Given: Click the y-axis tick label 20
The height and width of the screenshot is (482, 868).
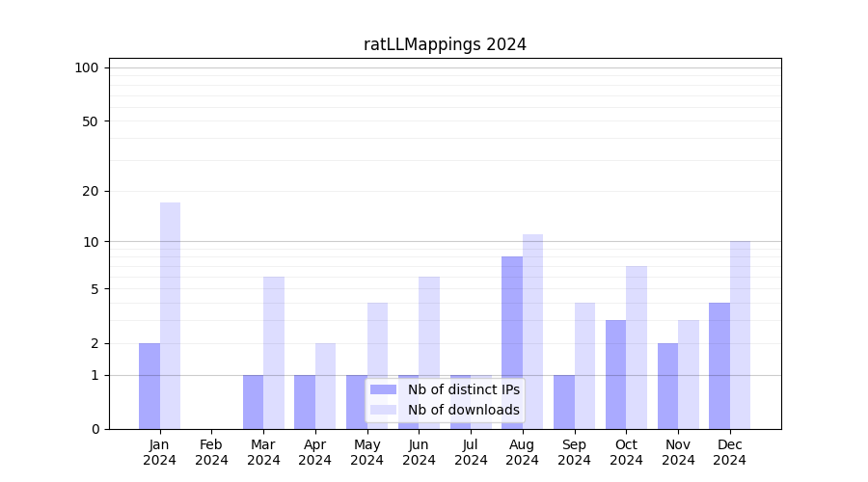Looking at the screenshot, I should click(x=91, y=191).
